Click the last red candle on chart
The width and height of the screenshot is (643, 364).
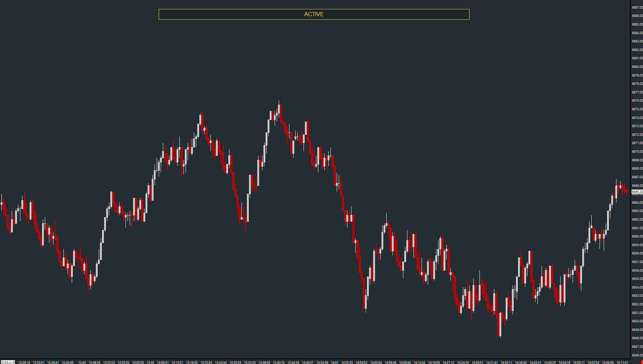coord(626,191)
